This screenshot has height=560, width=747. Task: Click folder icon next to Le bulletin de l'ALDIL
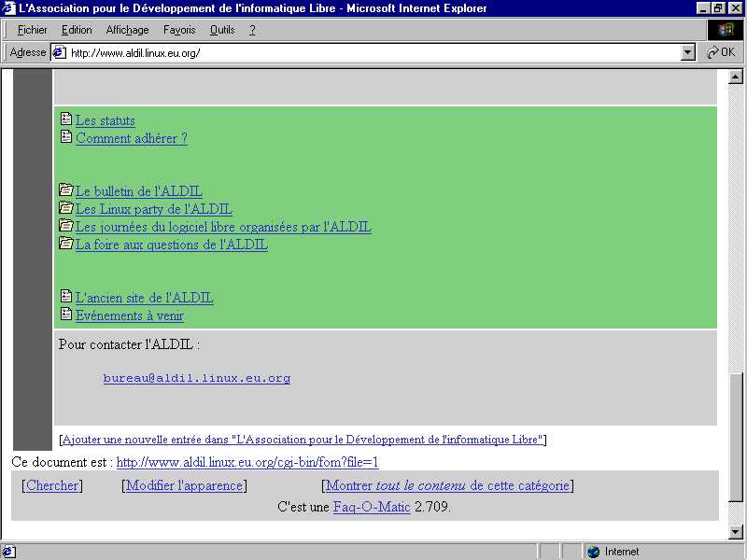[65, 190]
